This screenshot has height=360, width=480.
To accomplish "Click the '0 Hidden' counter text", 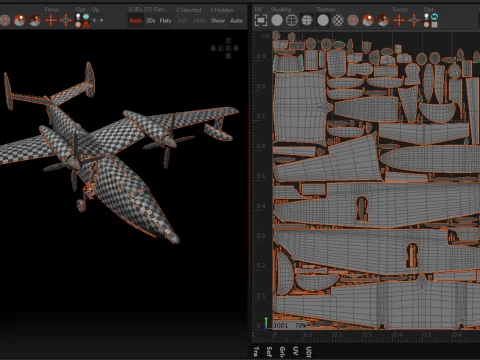I will click(222, 10).
